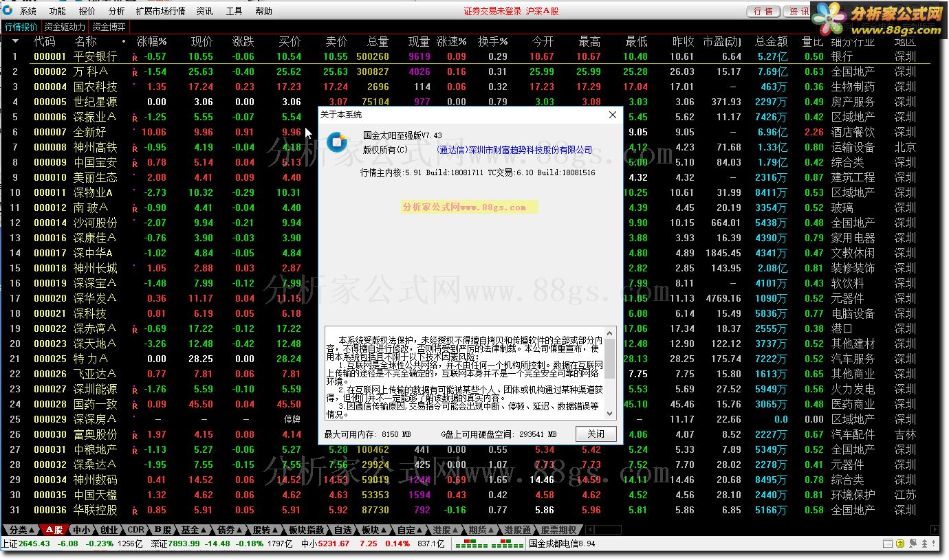Sort by the 现价 column header
The height and width of the screenshot is (560, 949).
(x=201, y=42)
